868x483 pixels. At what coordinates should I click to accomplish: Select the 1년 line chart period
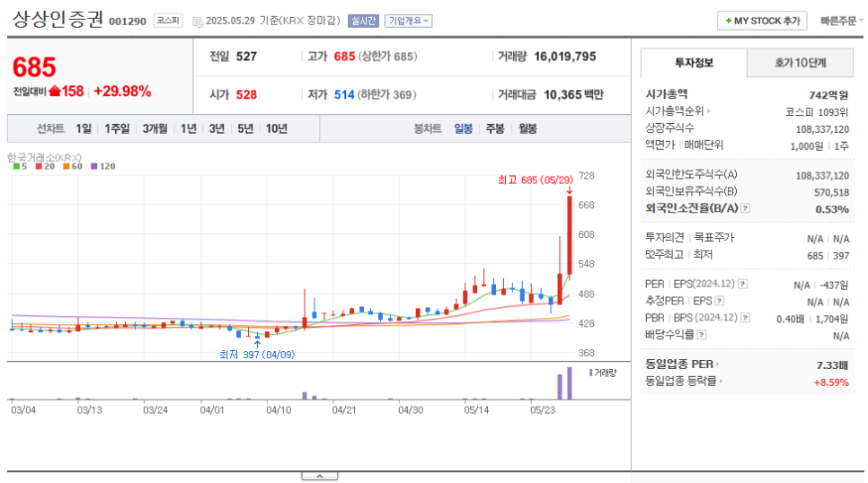(x=188, y=129)
